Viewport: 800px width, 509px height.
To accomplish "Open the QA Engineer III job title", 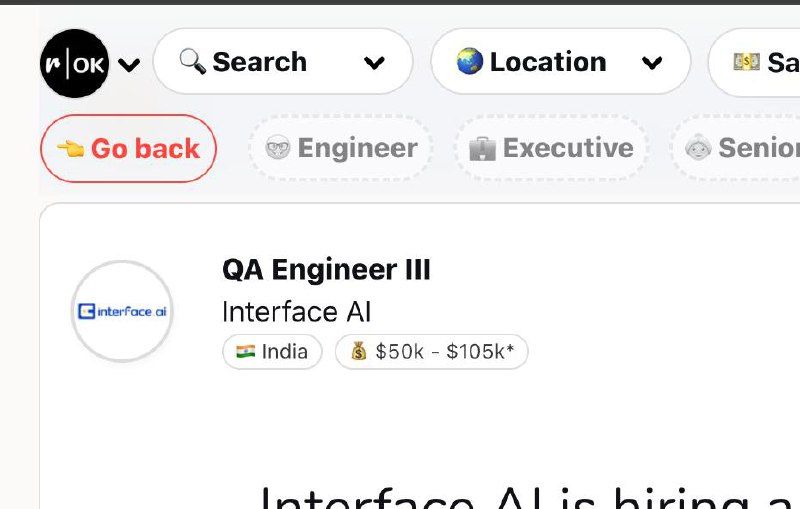I will click(326, 270).
